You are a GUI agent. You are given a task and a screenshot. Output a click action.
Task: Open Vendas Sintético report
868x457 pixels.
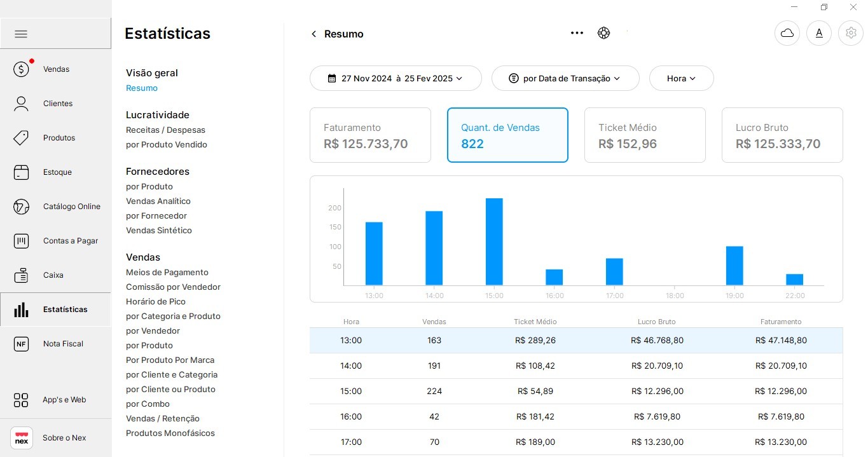coord(159,230)
